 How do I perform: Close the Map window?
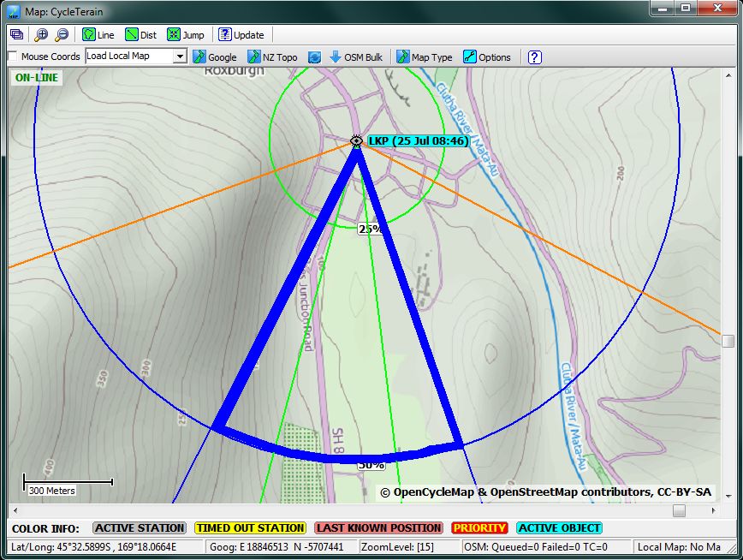coord(717,8)
